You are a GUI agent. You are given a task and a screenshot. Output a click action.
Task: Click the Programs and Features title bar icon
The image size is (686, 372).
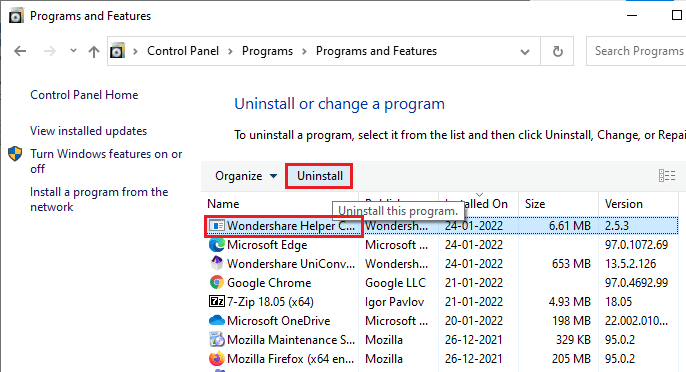[17, 16]
